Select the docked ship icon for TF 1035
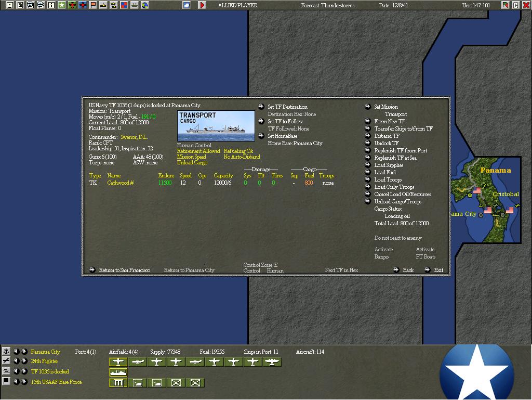 pos(118,372)
